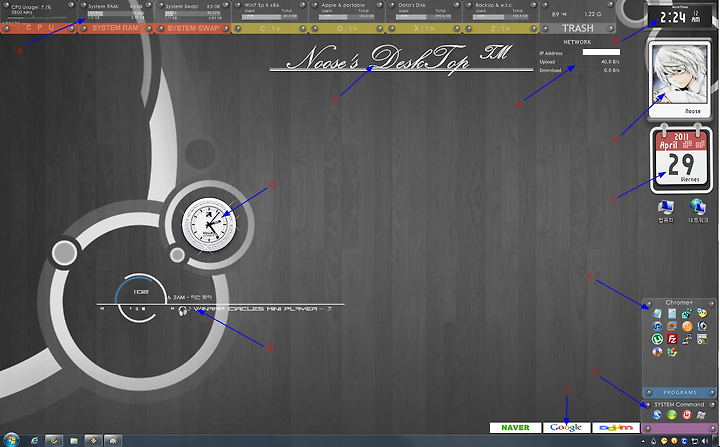
Task: Click the volume speaker tray icon
Action: 705,441
